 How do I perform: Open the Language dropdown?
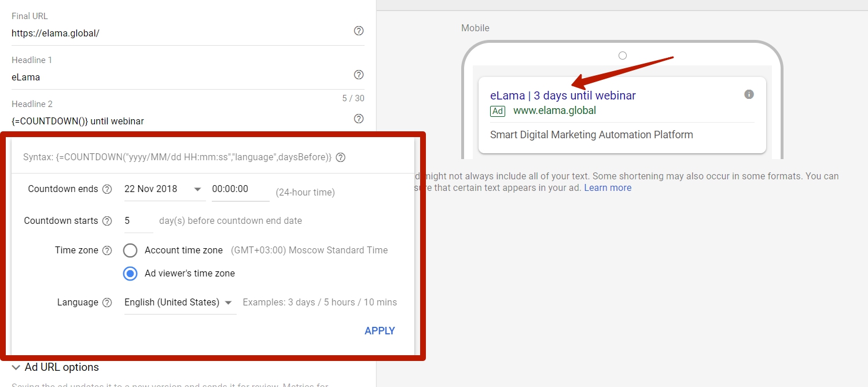pyautogui.click(x=180, y=303)
